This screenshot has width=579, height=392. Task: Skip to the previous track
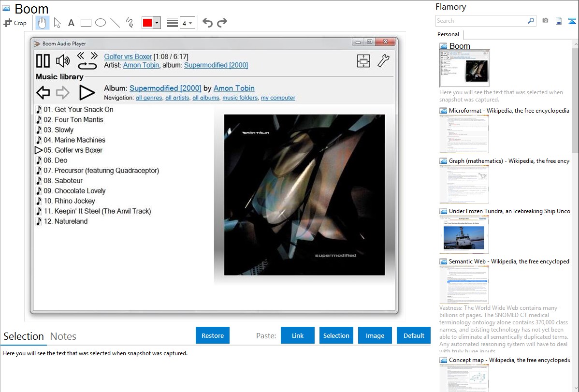coord(81,56)
